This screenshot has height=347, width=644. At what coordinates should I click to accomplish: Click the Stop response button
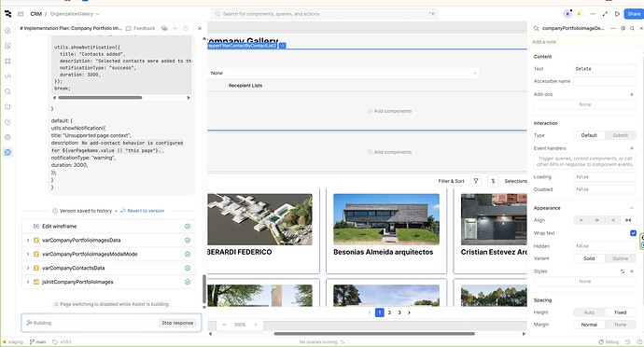pos(177,323)
